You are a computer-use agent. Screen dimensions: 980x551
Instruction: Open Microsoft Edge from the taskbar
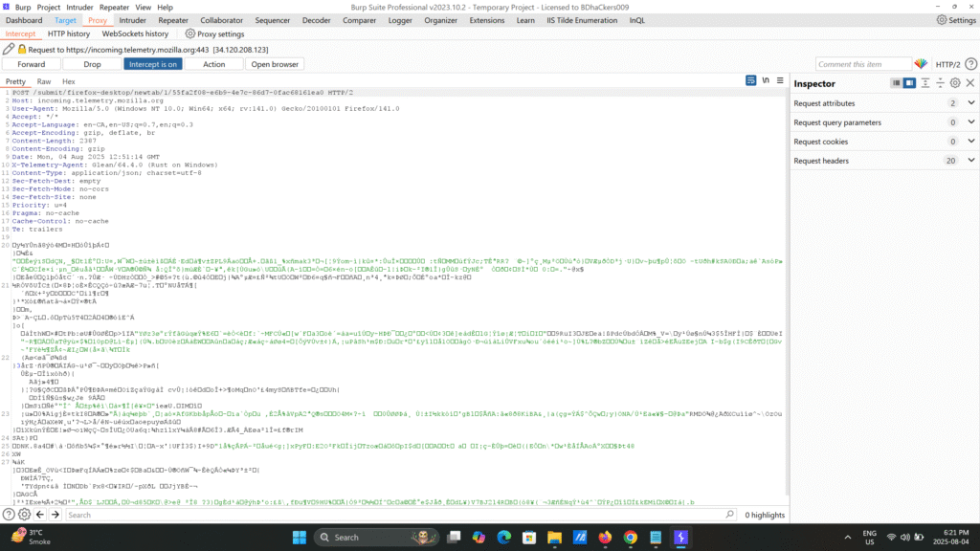(503, 537)
